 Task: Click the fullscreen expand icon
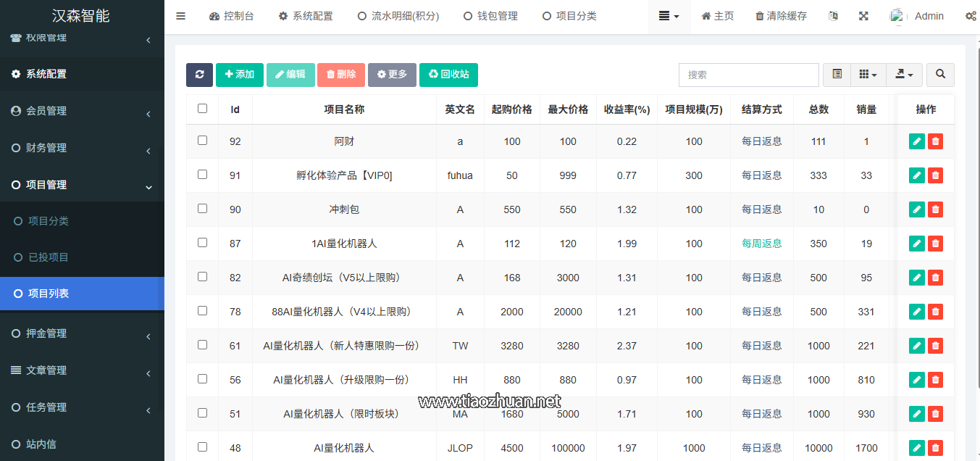(863, 16)
